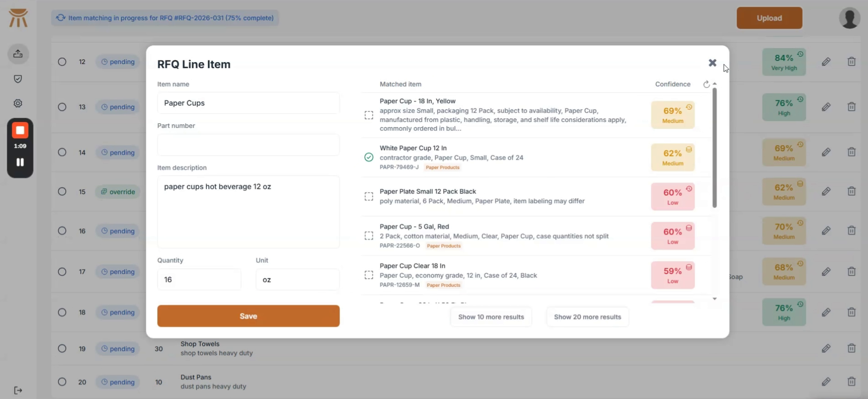The height and width of the screenshot is (399, 868).
Task: Click the Upload button
Action: 769,18
